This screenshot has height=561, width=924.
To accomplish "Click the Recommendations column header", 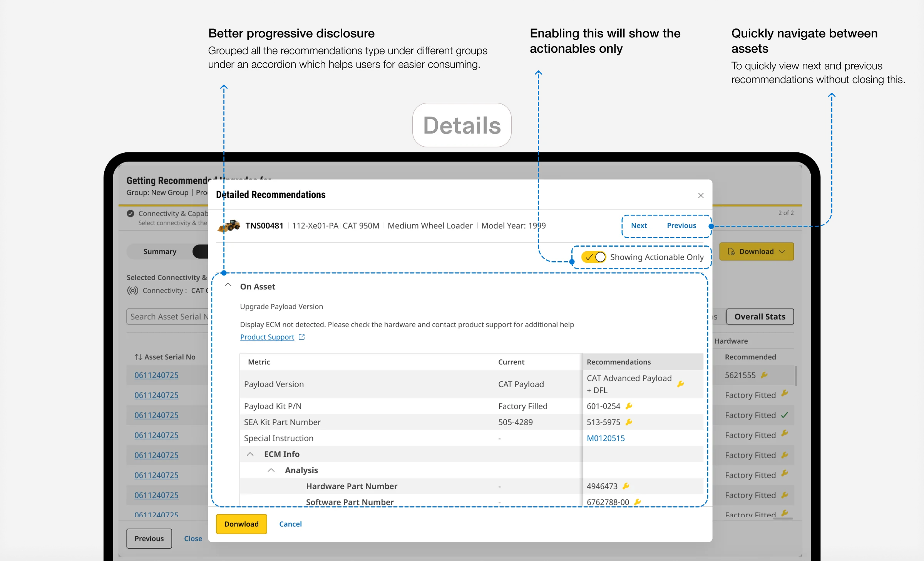I will click(643, 362).
